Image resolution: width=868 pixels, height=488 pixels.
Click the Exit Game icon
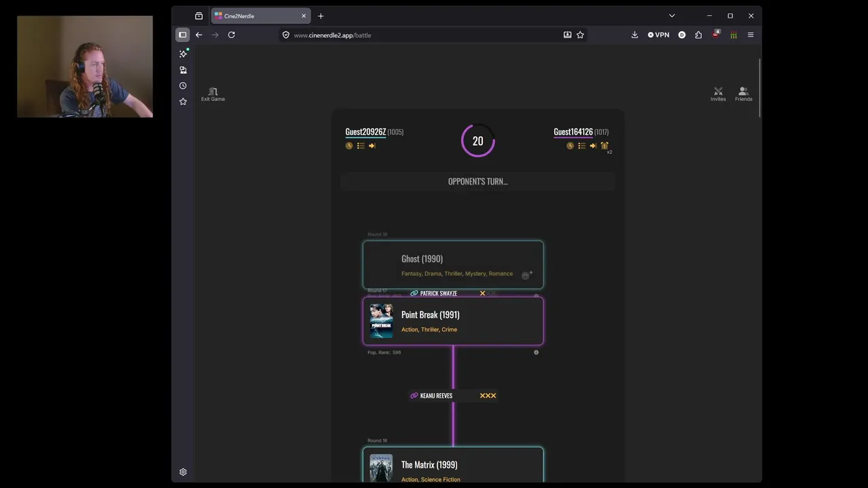213,91
